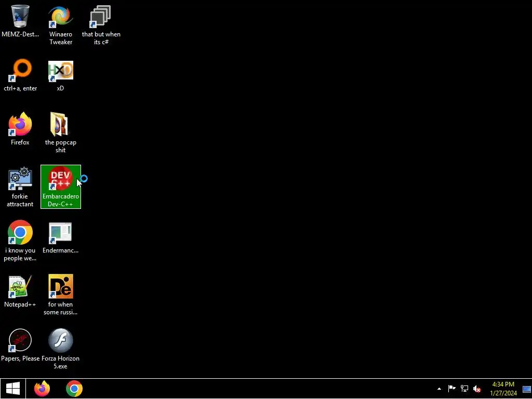Launch Winaero Tweaker shortcut

click(x=61, y=24)
